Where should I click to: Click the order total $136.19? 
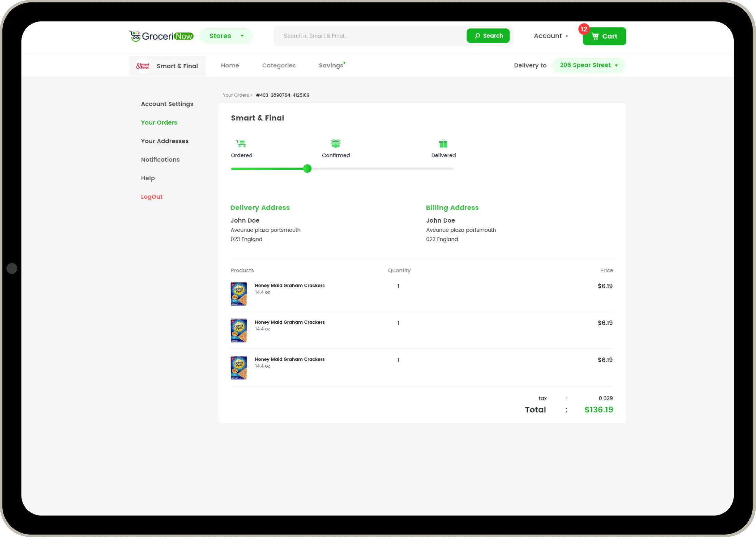click(599, 410)
